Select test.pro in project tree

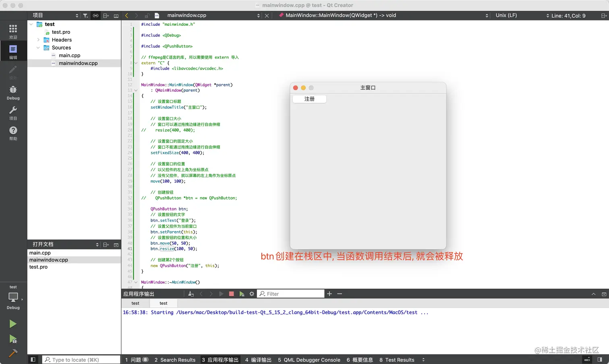pos(61,32)
